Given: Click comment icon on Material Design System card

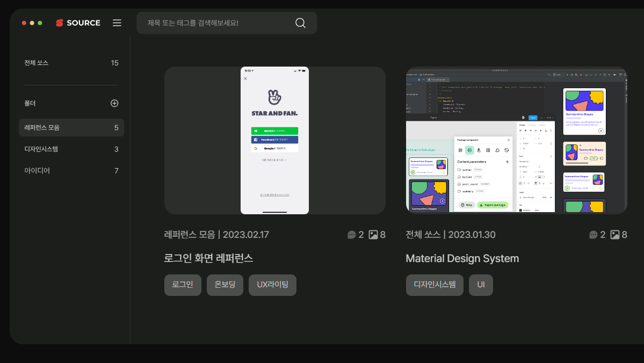Looking at the screenshot, I should pyautogui.click(x=594, y=235).
